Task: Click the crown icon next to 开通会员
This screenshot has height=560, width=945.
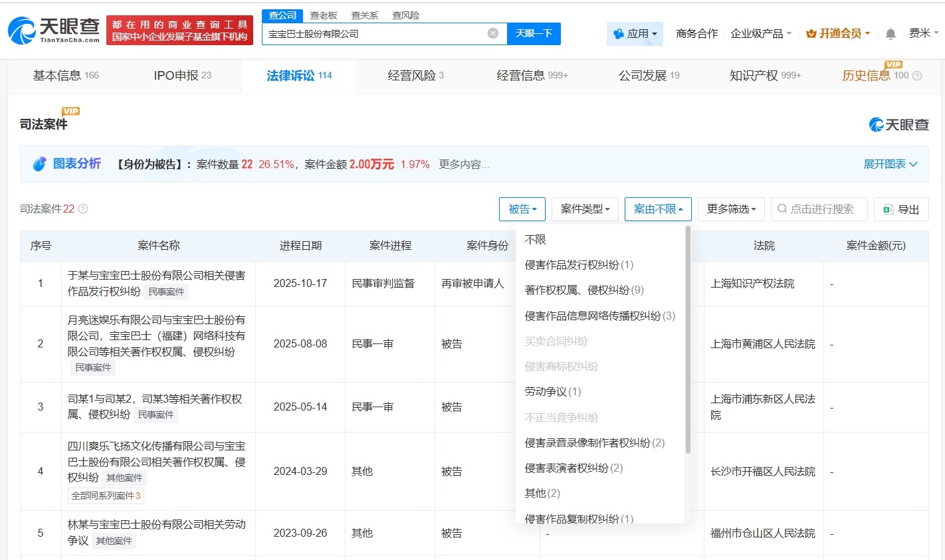Action: [811, 32]
